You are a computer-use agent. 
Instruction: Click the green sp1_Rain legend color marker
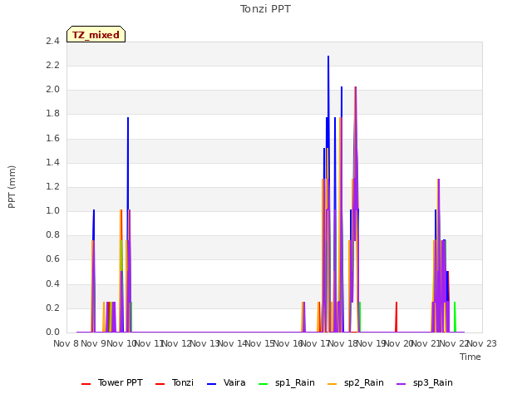(x=263, y=384)
